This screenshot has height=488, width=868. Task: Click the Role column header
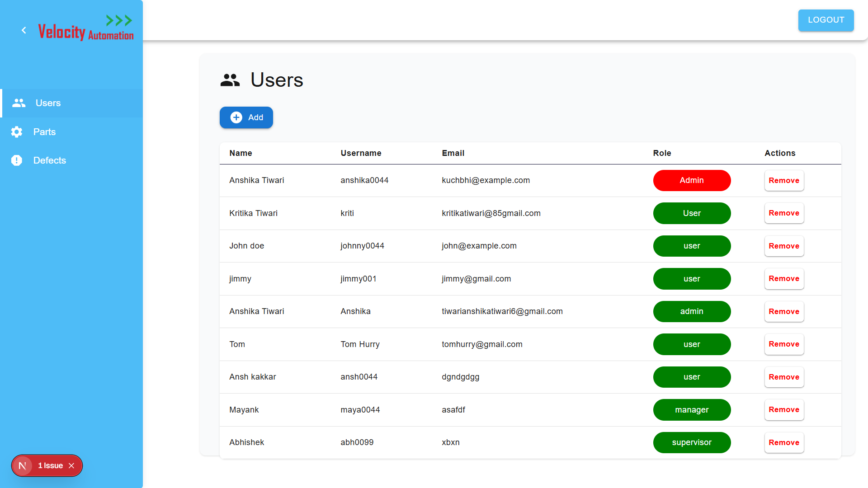click(662, 153)
